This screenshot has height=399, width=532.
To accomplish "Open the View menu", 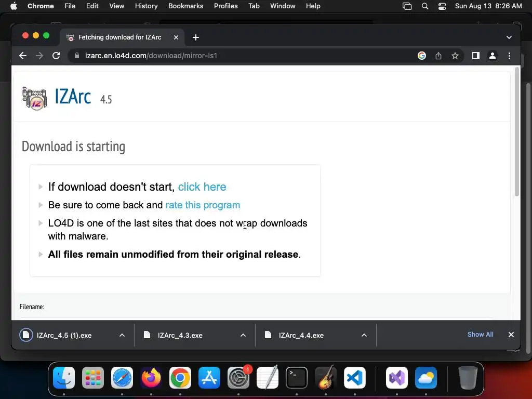I will tap(116, 6).
